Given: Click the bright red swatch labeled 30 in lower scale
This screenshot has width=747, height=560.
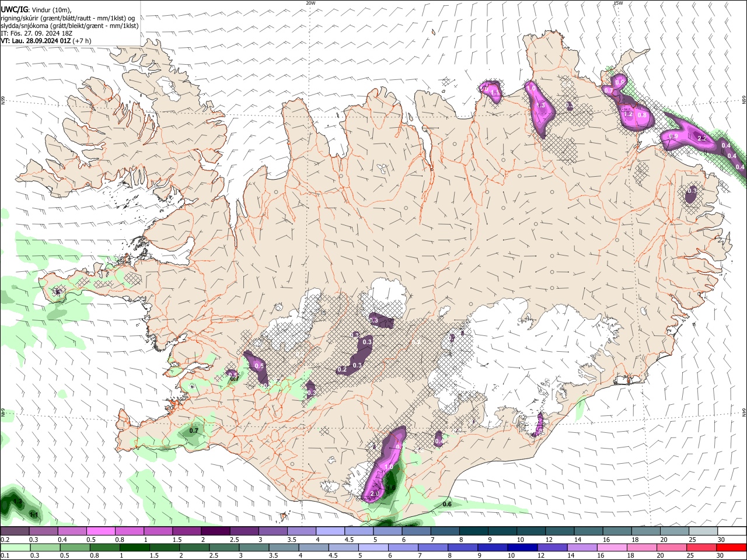Looking at the screenshot, I should [x=732, y=547].
